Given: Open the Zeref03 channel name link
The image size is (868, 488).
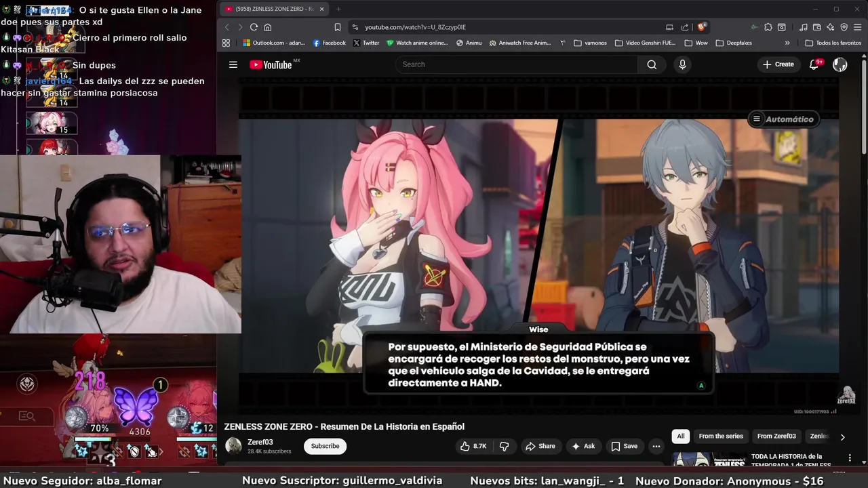Looking at the screenshot, I should 260,442.
